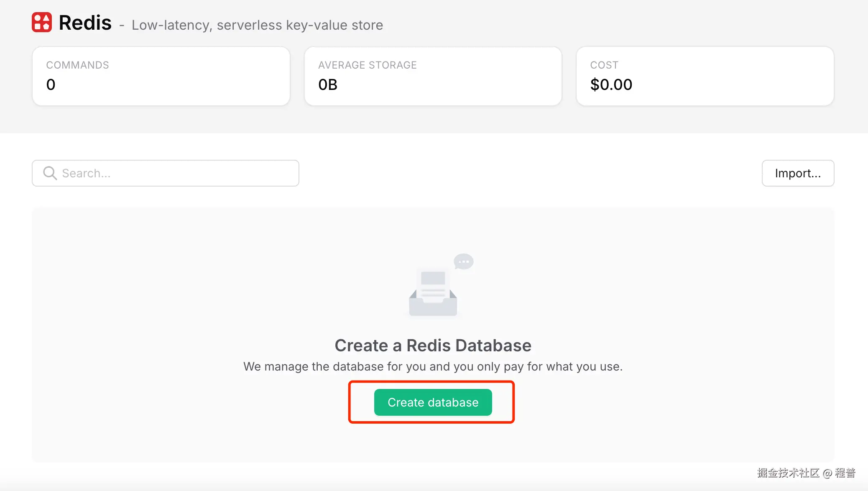The height and width of the screenshot is (491, 868).
Task: Open the Import... dialog
Action: [798, 173]
